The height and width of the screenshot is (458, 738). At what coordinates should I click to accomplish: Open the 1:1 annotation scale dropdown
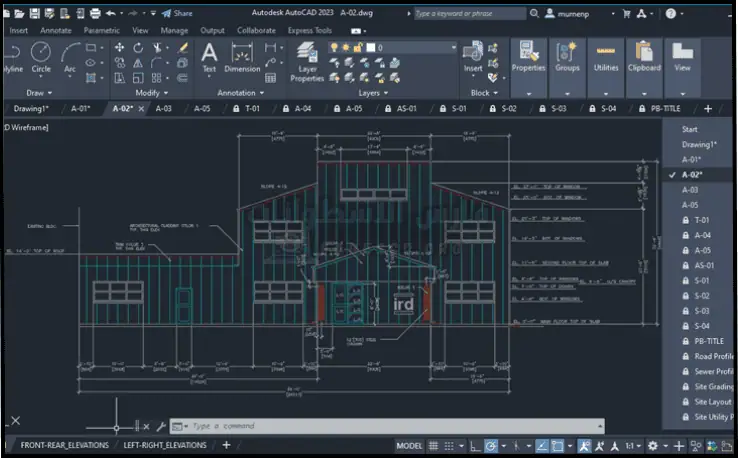pyautogui.click(x=632, y=446)
